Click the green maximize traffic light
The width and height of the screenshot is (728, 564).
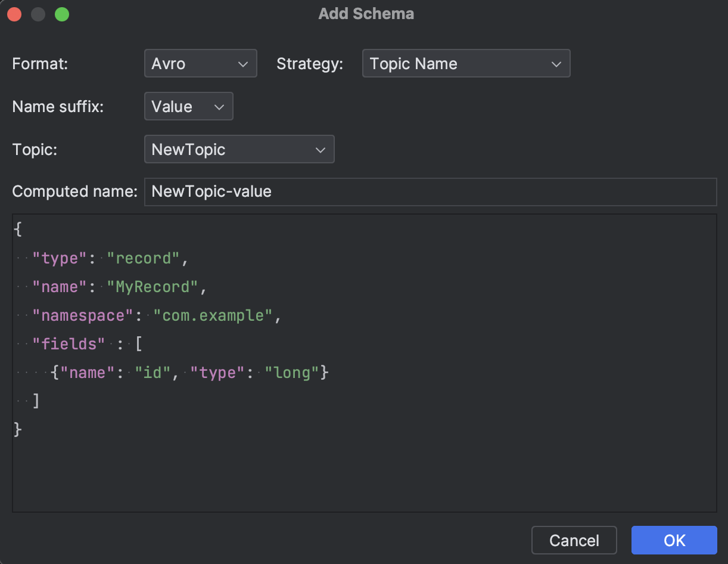[x=61, y=14]
